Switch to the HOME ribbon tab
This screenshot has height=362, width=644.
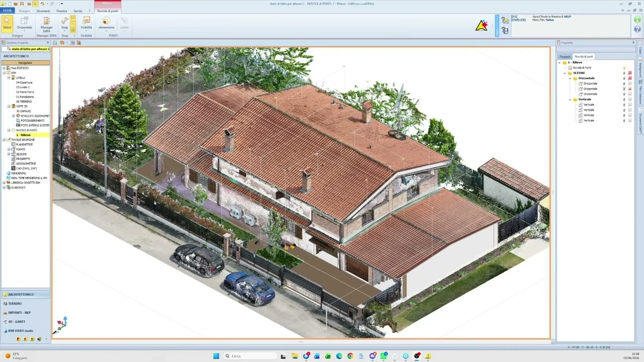coord(8,11)
